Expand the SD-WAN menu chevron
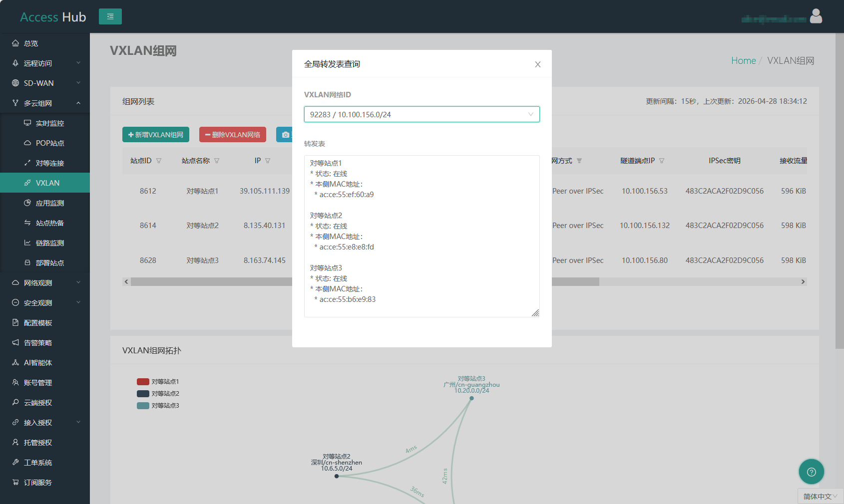Viewport: 844px width, 504px height. [78, 83]
